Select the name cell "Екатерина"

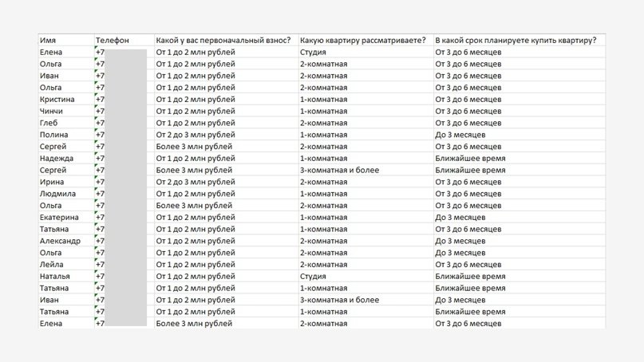pyautogui.click(x=59, y=217)
